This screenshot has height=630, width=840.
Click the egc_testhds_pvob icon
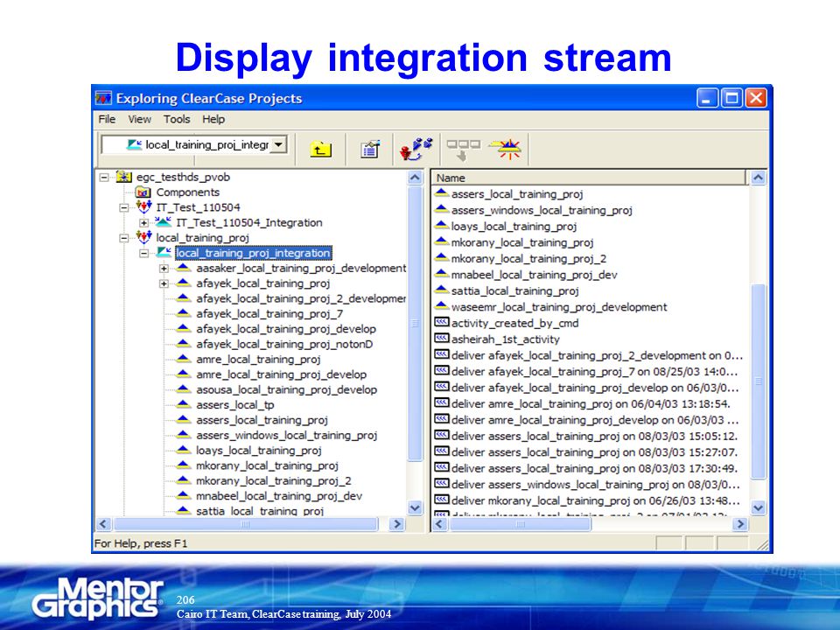pos(123,177)
